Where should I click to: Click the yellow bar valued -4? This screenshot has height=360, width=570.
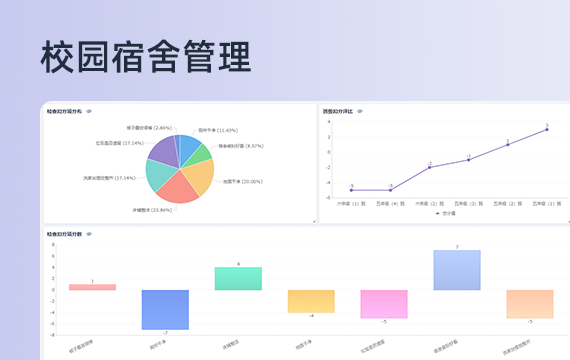coord(311,301)
